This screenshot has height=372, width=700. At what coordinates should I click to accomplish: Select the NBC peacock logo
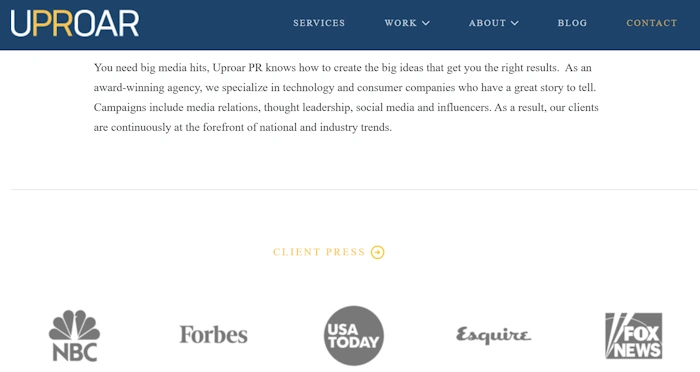coord(74,335)
